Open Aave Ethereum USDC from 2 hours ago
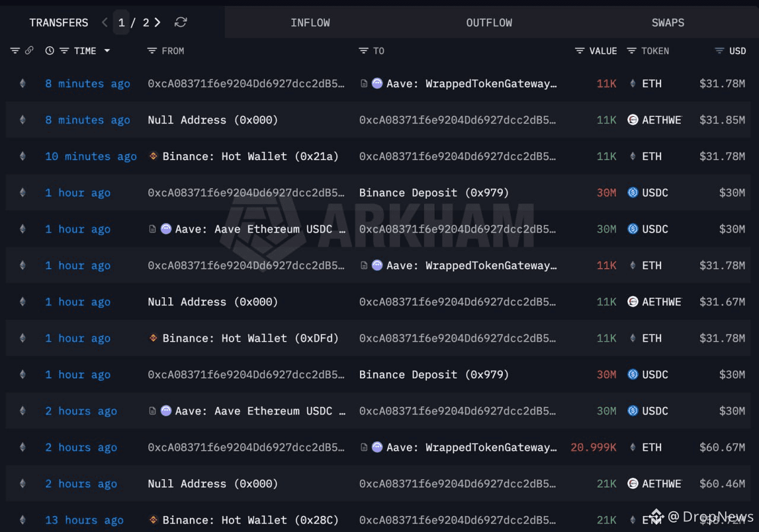The width and height of the screenshot is (759, 532). [260, 411]
